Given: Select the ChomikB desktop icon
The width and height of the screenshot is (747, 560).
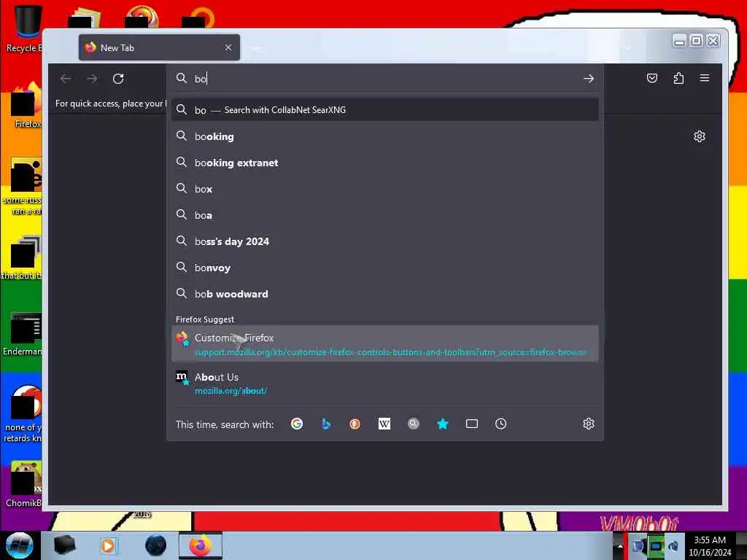Looking at the screenshot, I should [25, 484].
